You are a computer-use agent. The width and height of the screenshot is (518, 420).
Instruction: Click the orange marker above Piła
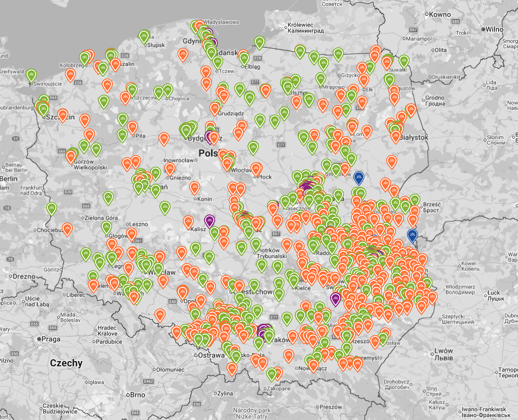click(x=132, y=128)
